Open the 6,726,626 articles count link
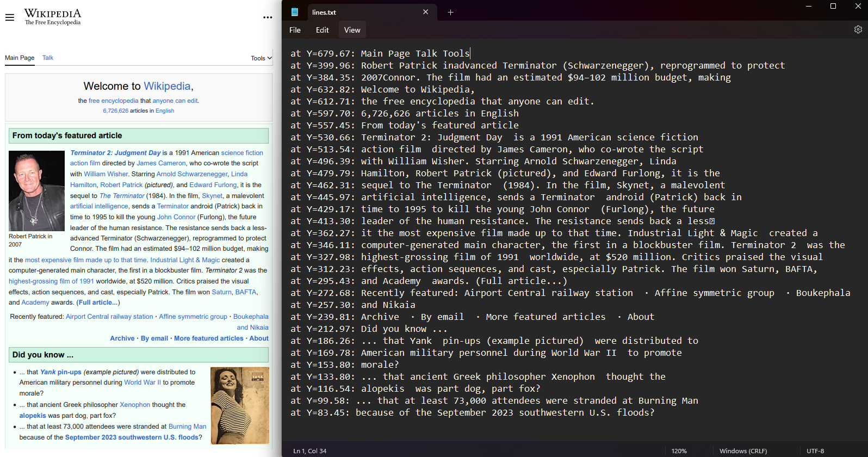The image size is (868, 457). pyautogui.click(x=116, y=110)
